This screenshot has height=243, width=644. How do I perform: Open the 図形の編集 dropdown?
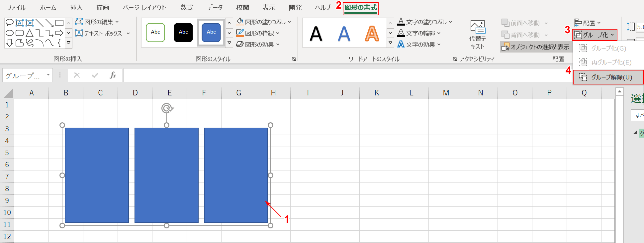tap(97, 22)
